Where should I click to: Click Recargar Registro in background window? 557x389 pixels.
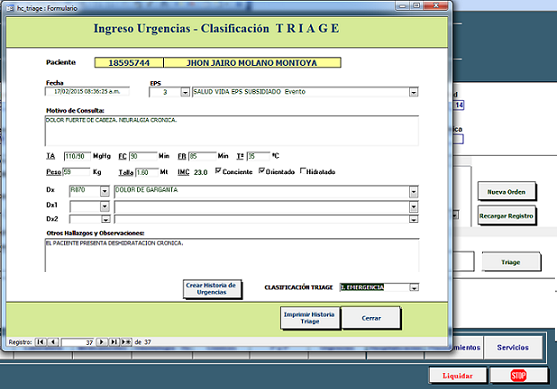[507, 216]
